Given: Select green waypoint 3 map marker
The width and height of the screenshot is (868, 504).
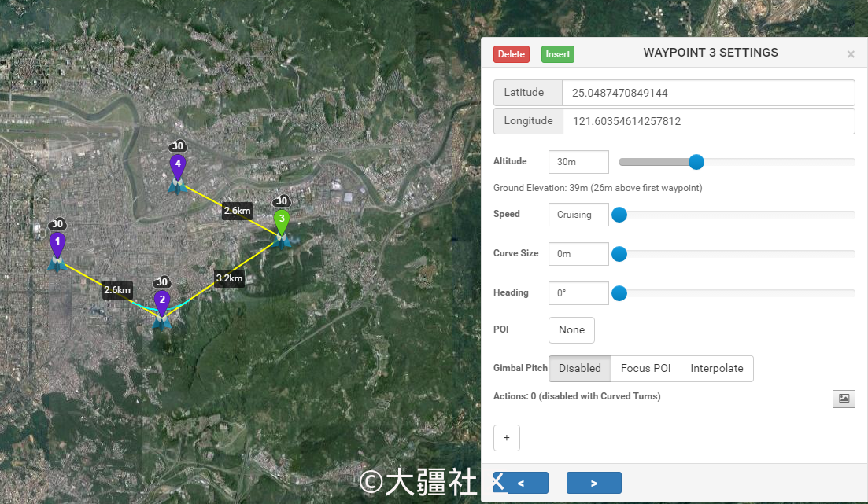Looking at the screenshot, I should tap(282, 222).
